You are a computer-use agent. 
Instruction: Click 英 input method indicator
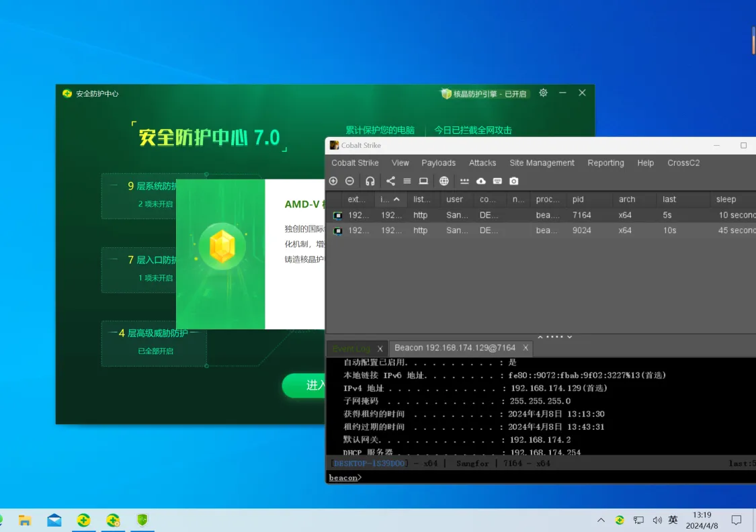tap(673, 520)
